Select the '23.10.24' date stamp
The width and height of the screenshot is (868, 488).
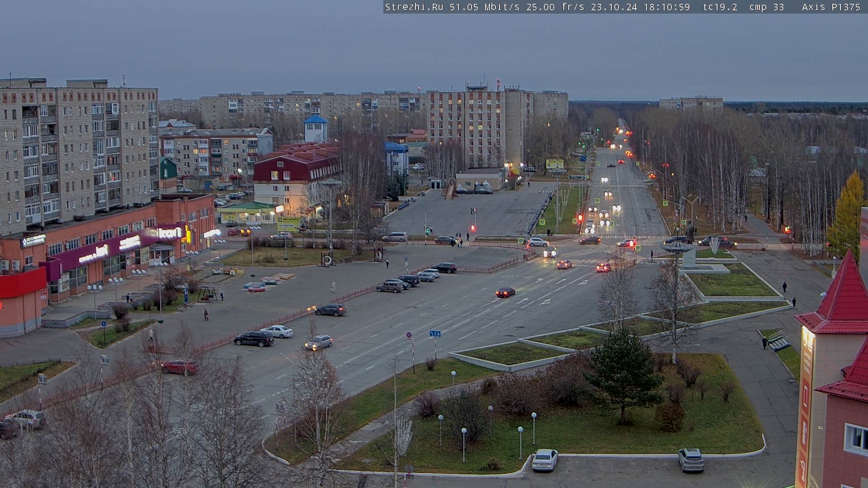pos(614,7)
